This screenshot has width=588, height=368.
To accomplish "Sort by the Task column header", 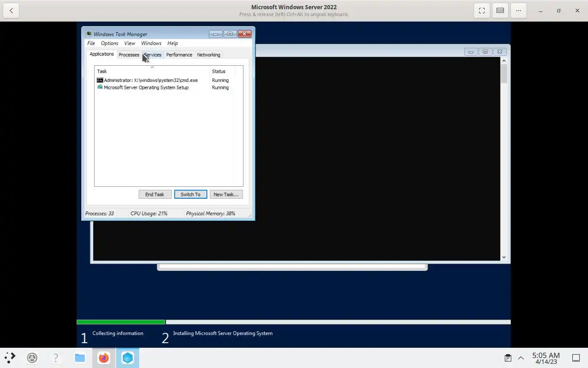I will 152,71.
